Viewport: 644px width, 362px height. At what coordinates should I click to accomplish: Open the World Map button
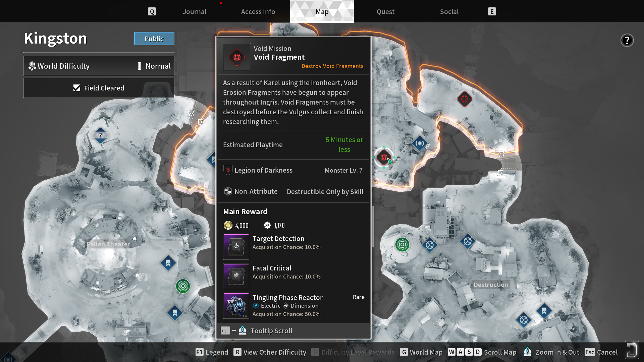point(421,352)
